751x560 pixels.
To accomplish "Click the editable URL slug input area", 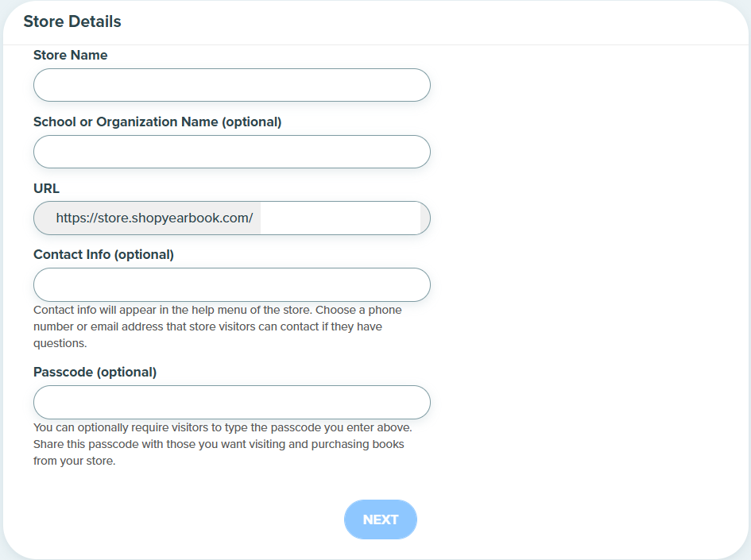I will tap(340, 218).
